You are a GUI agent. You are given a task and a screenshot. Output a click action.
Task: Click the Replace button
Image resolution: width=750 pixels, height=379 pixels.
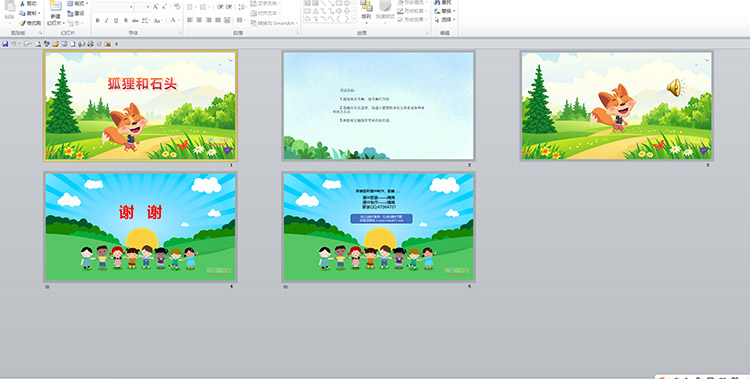coord(445,11)
